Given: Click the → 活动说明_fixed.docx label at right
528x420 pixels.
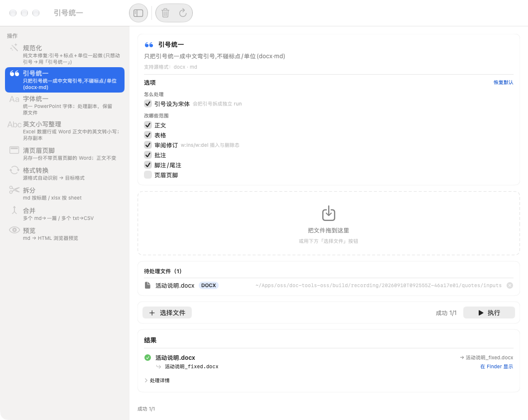Looking at the screenshot, I should click(487, 357).
